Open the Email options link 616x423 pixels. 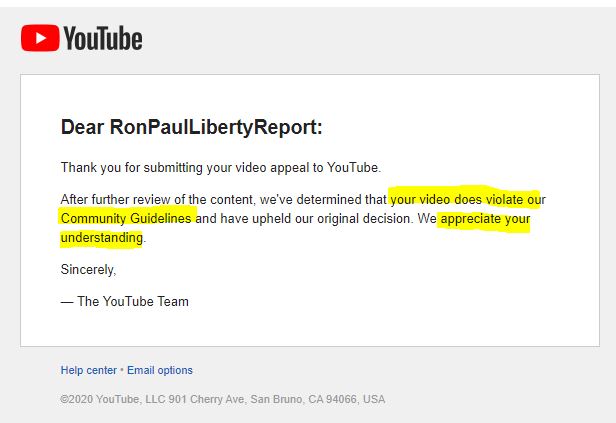(x=160, y=370)
